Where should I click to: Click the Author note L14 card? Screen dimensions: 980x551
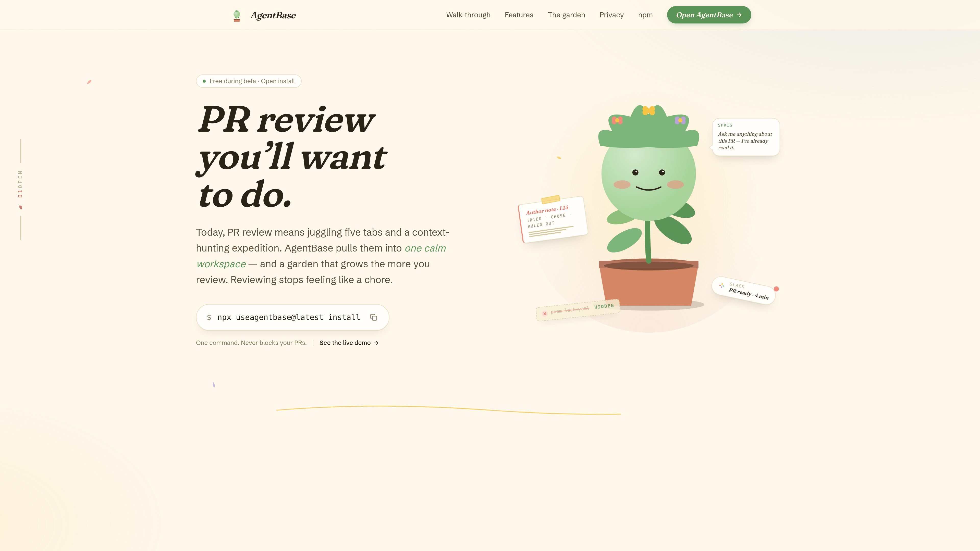tap(553, 220)
